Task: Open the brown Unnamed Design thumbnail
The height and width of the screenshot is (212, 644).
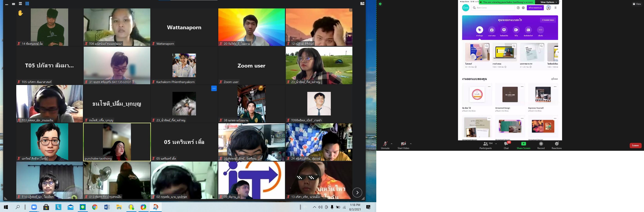Action: coord(510,94)
